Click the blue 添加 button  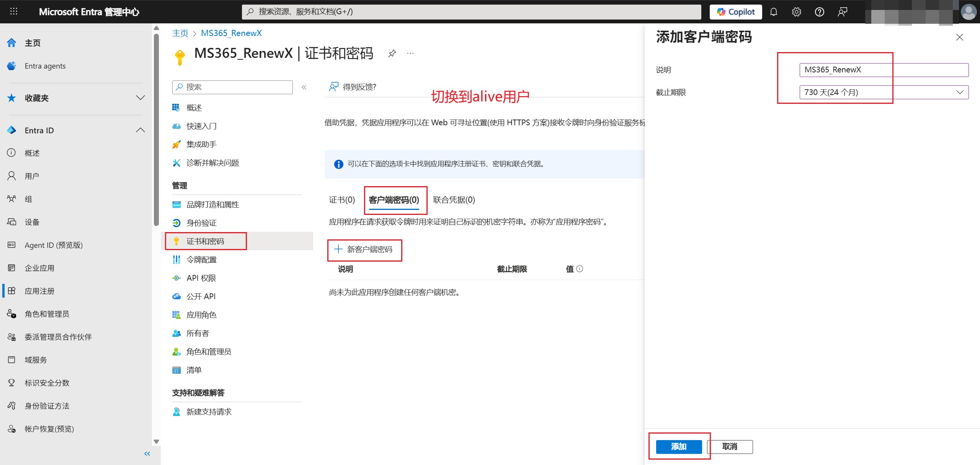[679, 447]
